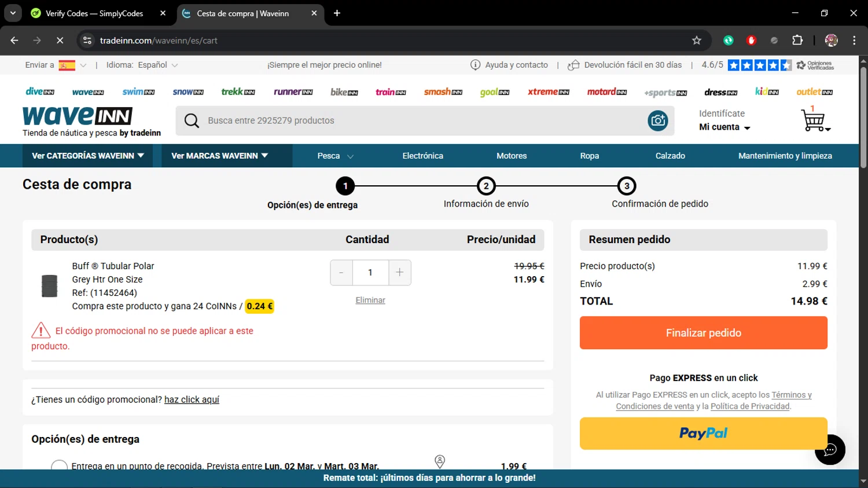Image resolution: width=868 pixels, height=488 pixels.
Task: Click the 4.6/5 verified reviews rating
Action: tap(767, 65)
